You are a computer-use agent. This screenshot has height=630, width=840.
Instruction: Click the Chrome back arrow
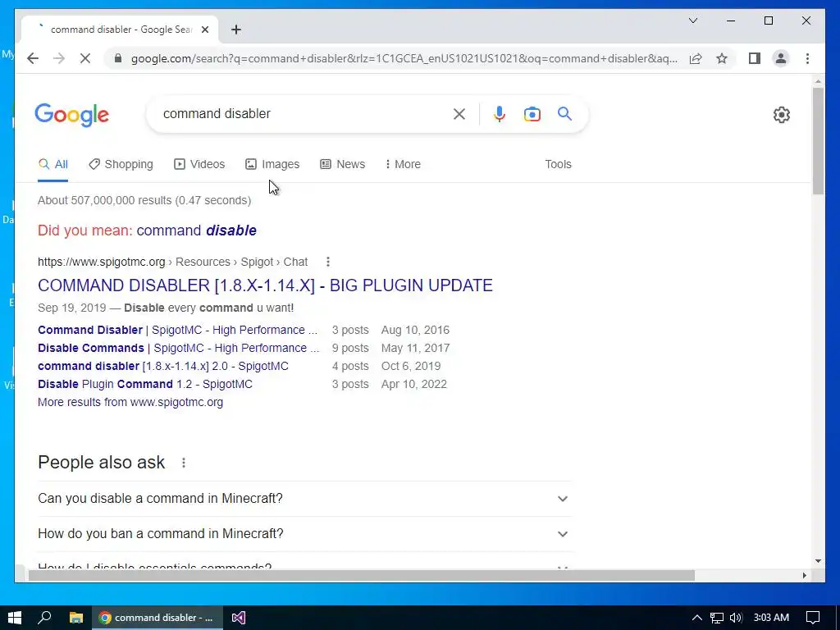point(33,58)
